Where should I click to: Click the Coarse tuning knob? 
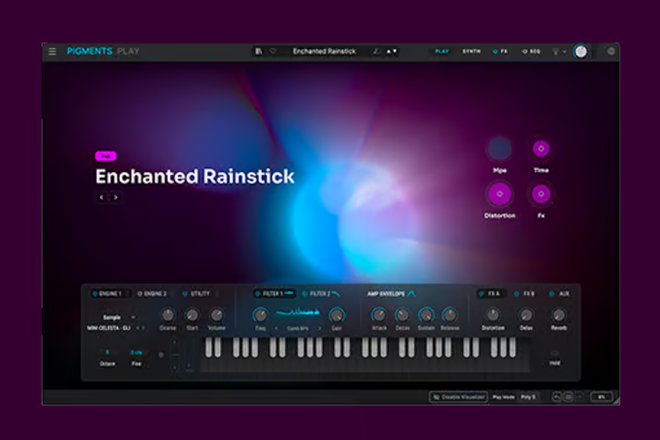point(168,315)
